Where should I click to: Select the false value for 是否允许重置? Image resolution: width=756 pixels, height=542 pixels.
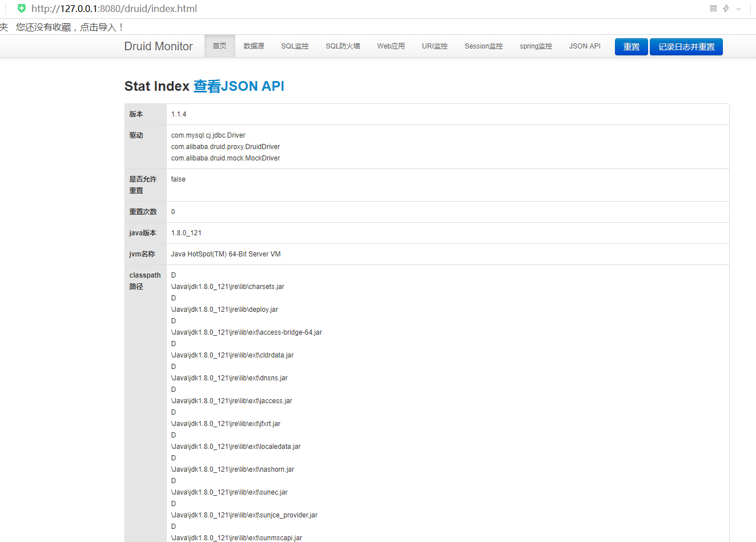178,179
